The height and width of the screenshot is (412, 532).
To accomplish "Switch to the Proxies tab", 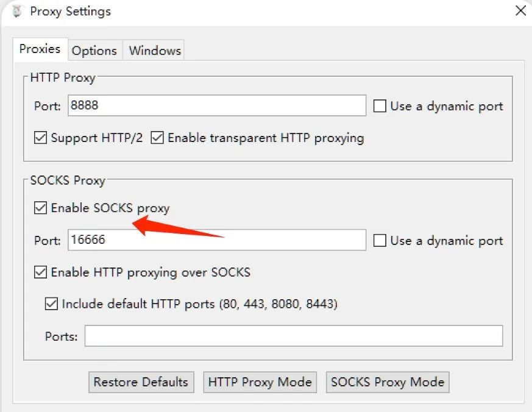I will pyautogui.click(x=40, y=49).
